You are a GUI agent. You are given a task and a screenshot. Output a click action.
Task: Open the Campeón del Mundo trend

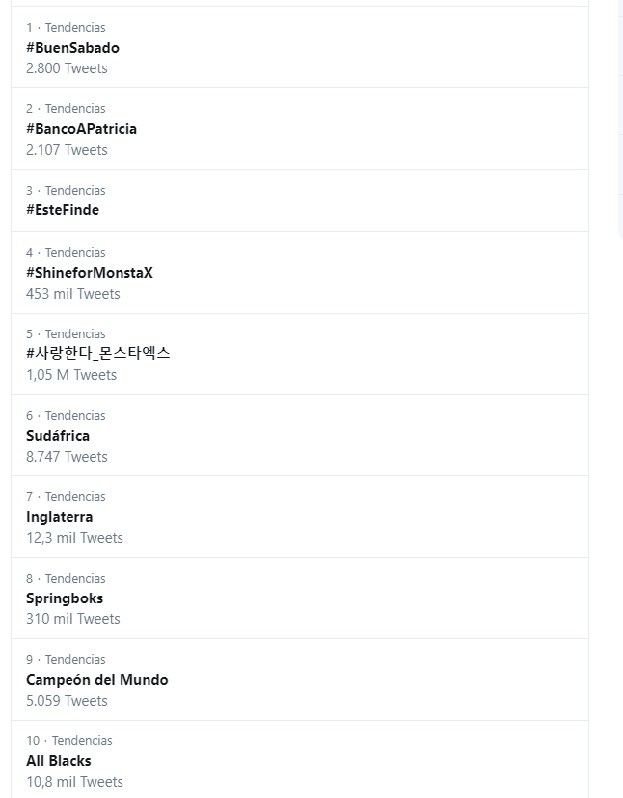(x=97, y=680)
